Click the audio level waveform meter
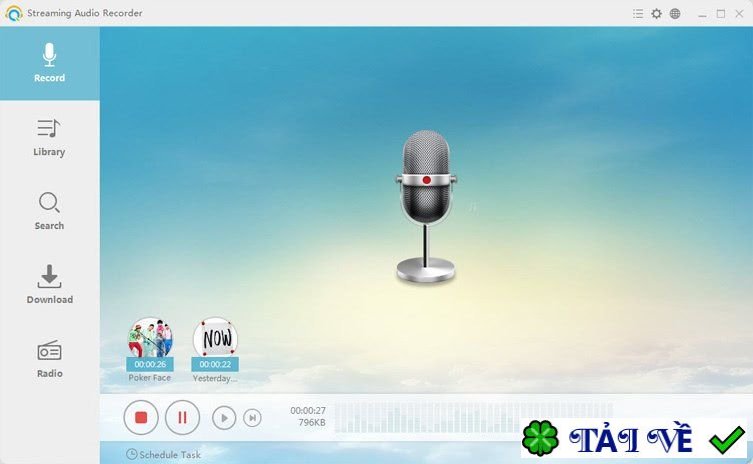This screenshot has height=464, width=753. coord(473,417)
